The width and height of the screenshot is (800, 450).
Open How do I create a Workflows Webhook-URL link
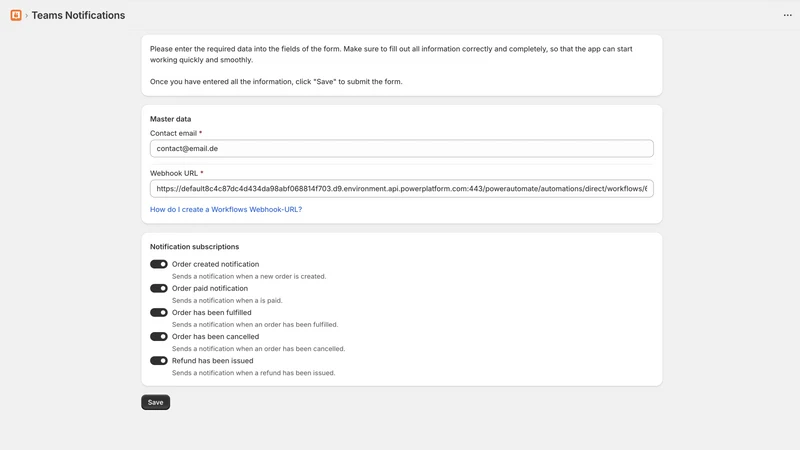[x=226, y=210]
